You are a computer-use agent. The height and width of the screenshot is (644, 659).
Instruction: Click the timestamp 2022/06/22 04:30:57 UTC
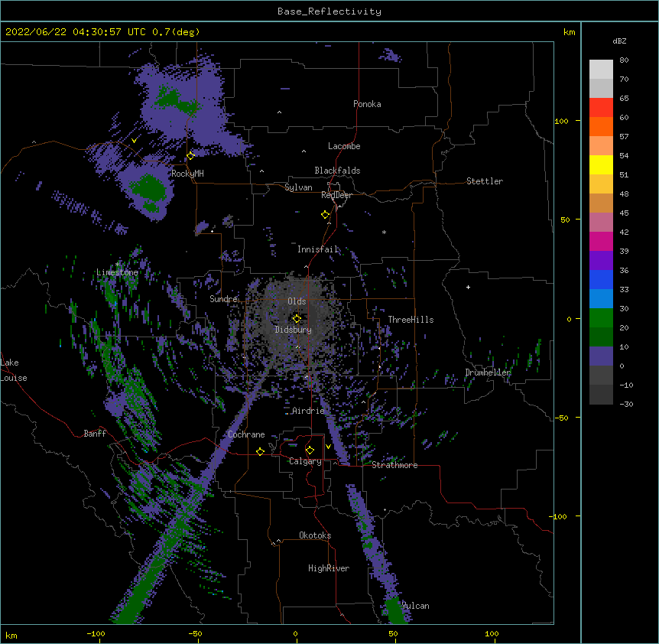(75, 32)
